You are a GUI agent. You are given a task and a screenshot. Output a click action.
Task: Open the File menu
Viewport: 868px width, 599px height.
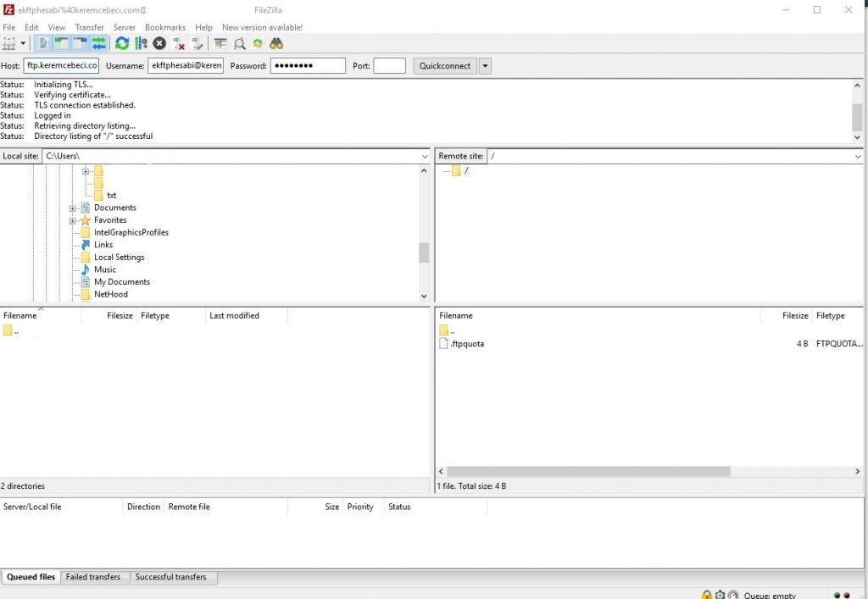[x=8, y=27]
